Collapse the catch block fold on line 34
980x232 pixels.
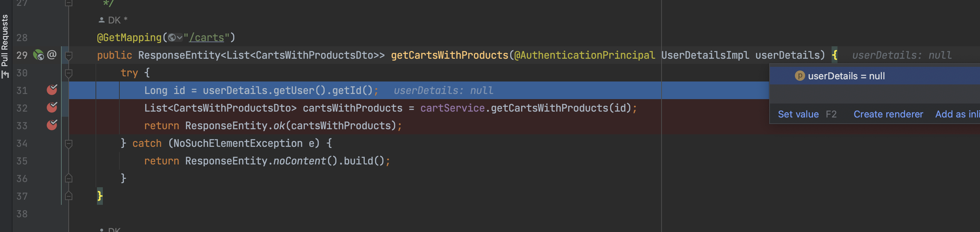(68, 144)
